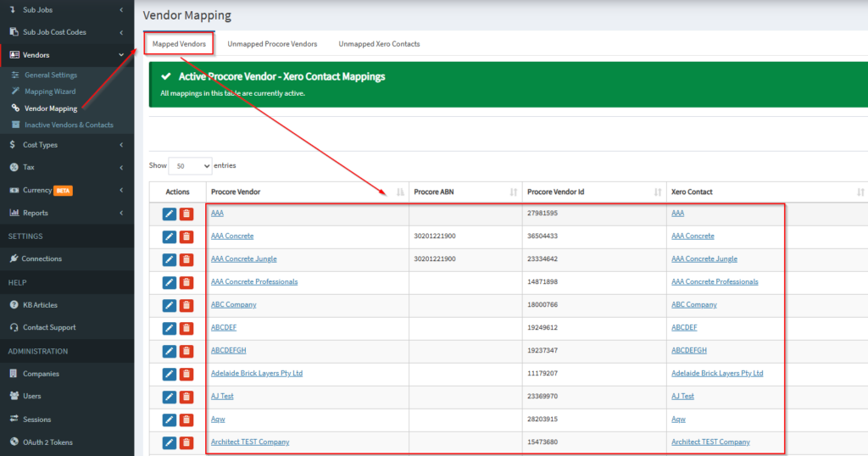
Task: Delete the Aqw mapping row
Action: pos(186,420)
